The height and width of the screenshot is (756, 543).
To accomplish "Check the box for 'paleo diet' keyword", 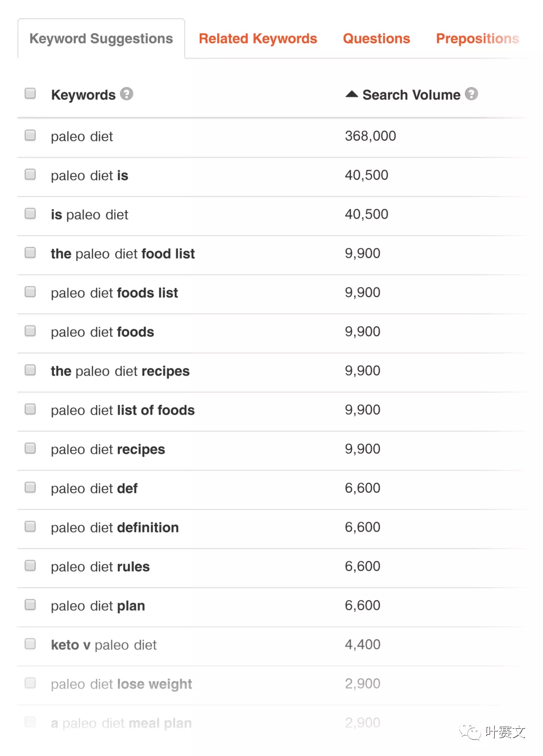I will (x=30, y=135).
